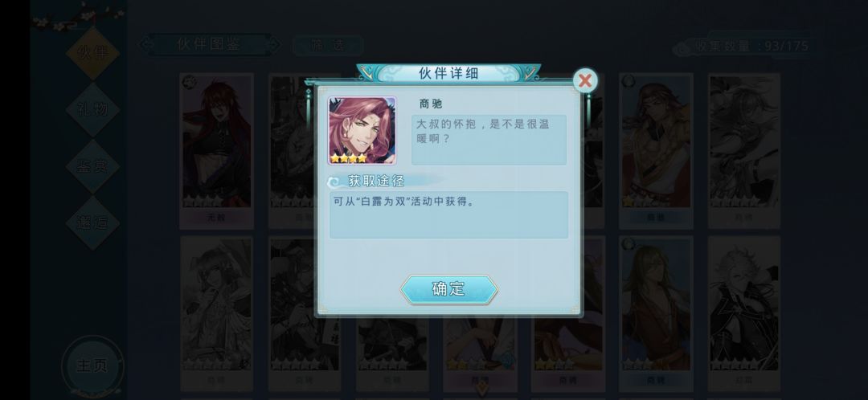868x400 pixels.
Task: Click the 获取途径 description box
Action: click(x=448, y=214)
